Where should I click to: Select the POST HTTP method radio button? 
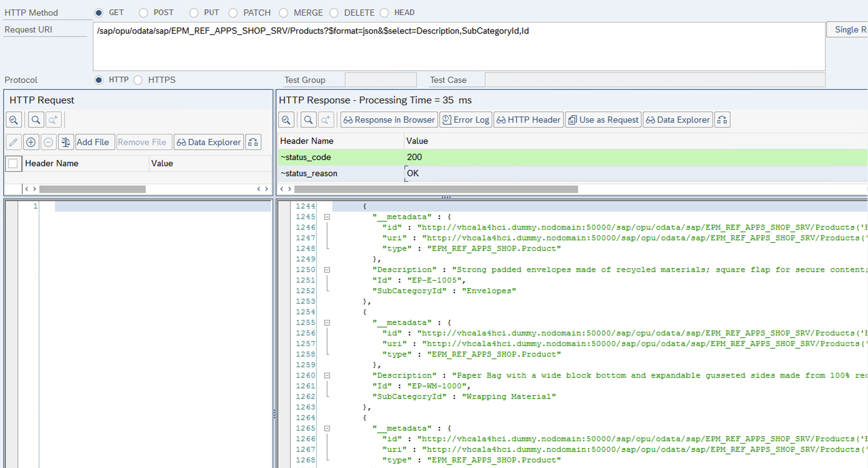point(143,13)
